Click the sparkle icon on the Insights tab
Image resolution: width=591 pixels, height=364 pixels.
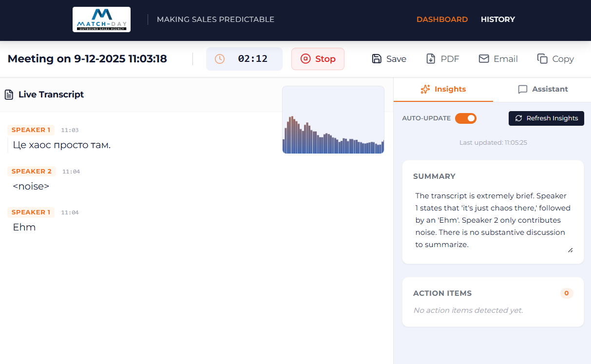click(x=425, y=89)
